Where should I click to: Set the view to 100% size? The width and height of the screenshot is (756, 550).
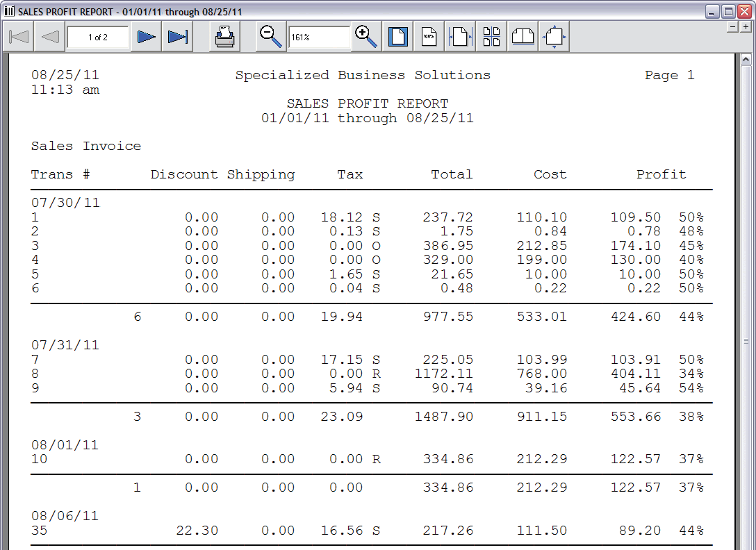429,37
